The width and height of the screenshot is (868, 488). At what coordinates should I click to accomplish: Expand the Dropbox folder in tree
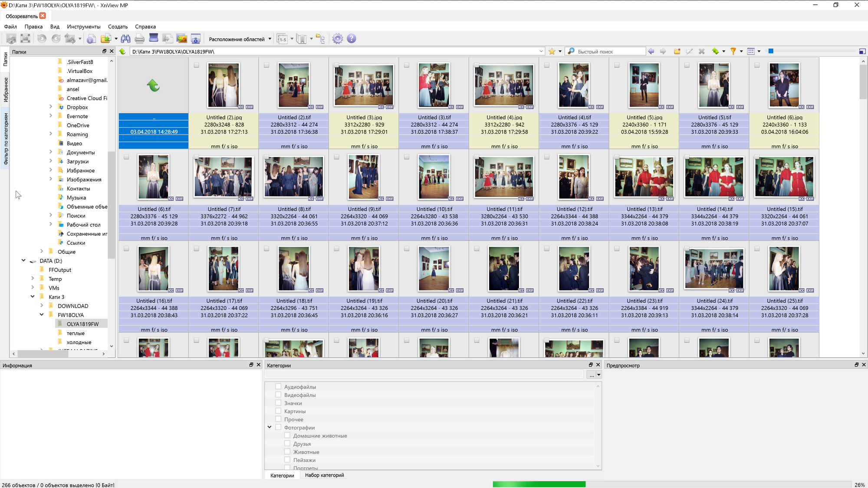click(51, 107)
